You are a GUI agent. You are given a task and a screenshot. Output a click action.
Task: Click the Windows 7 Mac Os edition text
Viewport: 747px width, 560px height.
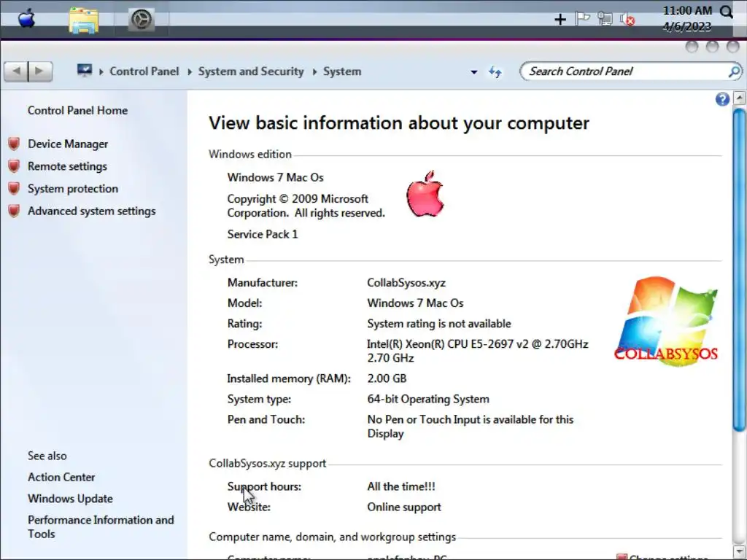(x=275, y=178)
